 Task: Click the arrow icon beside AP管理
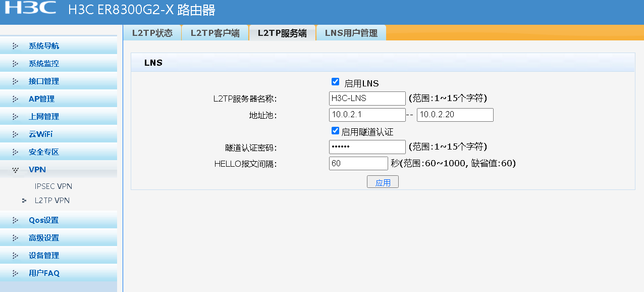16,99
